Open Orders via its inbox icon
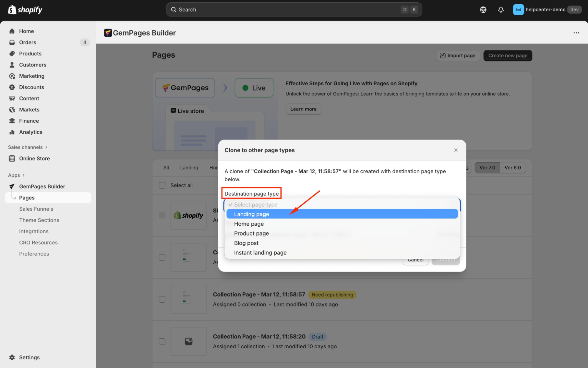The width and height of the screenshot is (588, 368). (x=12, y=42)
